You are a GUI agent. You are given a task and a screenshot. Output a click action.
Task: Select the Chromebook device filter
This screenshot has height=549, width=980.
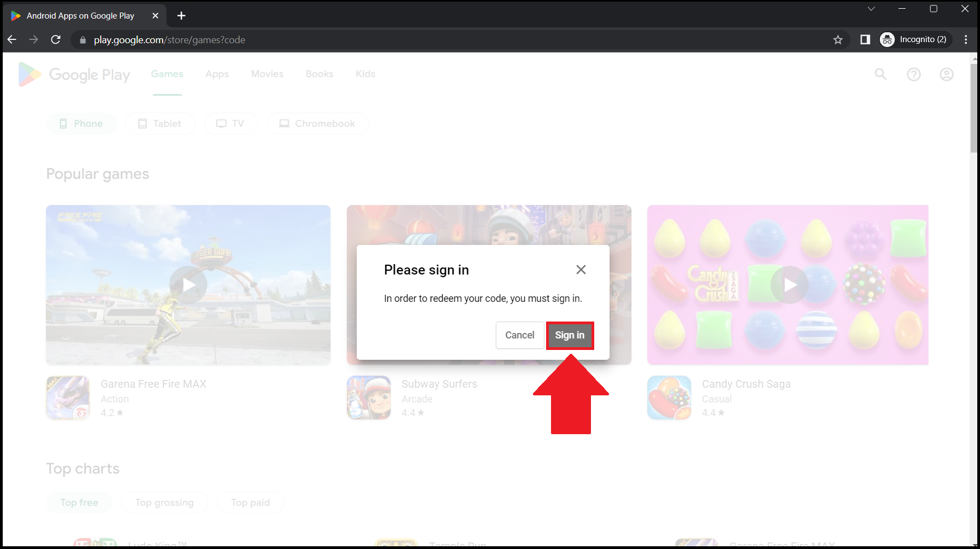pos(318,124)
